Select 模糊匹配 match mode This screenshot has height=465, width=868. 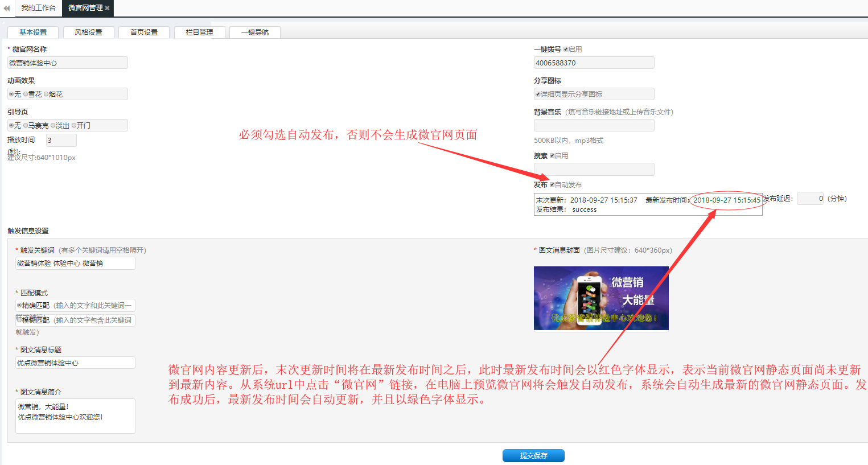(x=19, y=320)
